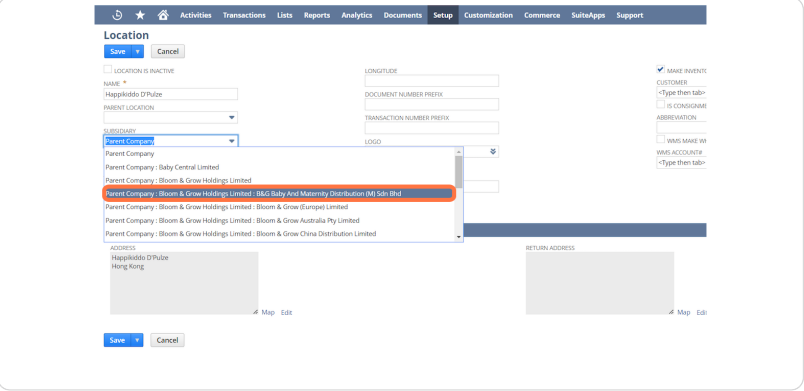804x391 pixels.
Task: Open the Activities menu
Action: [x=195, y=15]
